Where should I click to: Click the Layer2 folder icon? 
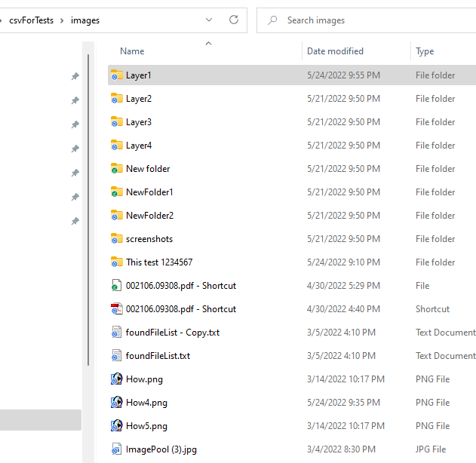(x=117, y=98)
